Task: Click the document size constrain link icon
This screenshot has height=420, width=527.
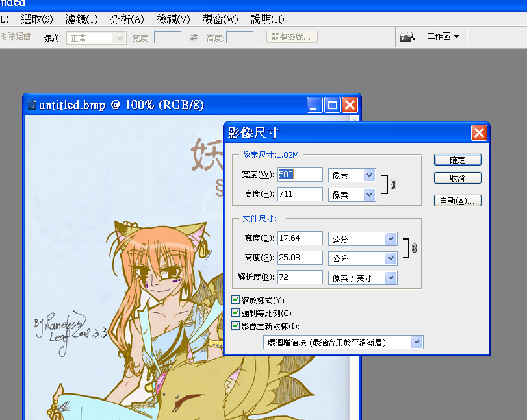Action: (x=414, y=248)
